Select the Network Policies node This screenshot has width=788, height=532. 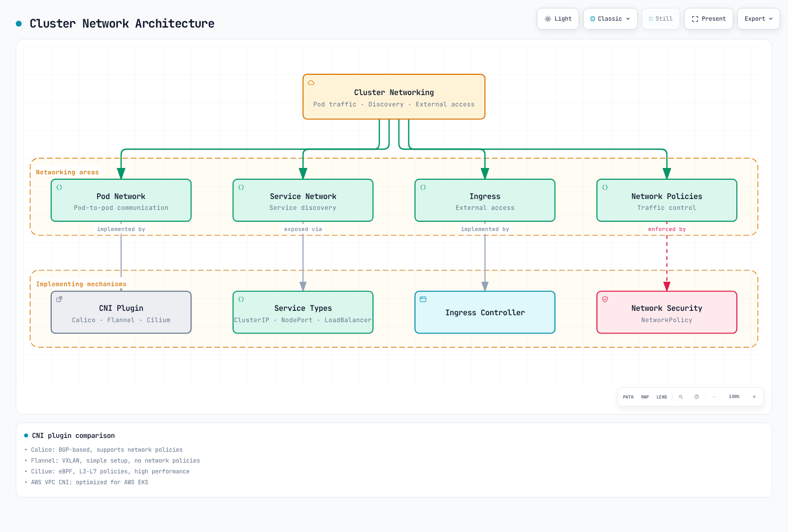667,200
